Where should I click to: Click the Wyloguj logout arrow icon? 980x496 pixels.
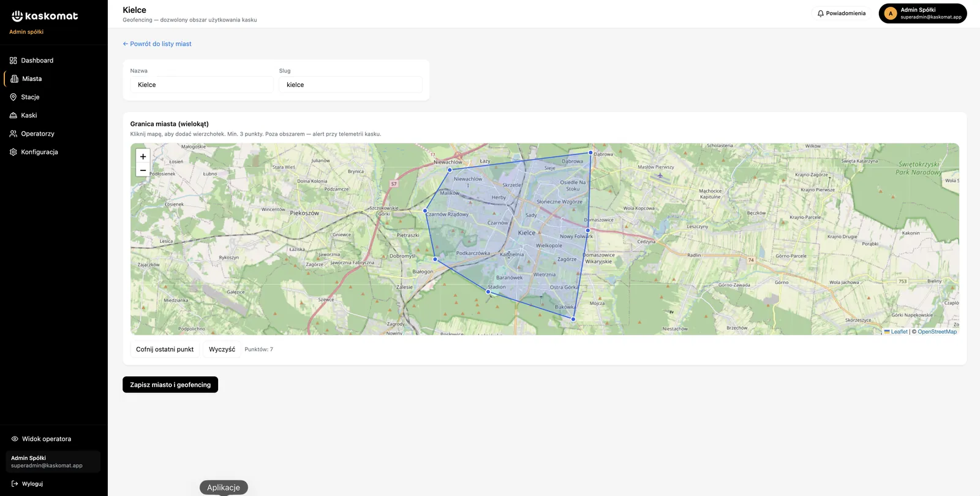coord(15,484)
